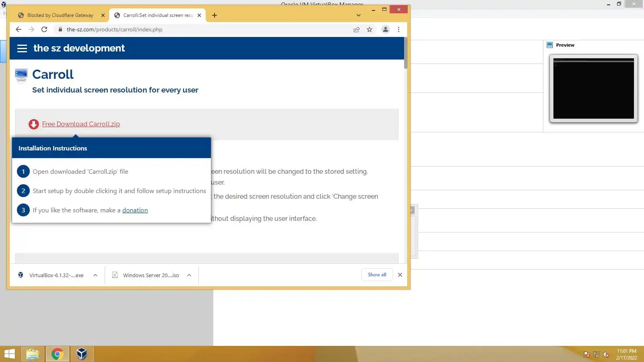Close the Carroll tab

(199, 15)
